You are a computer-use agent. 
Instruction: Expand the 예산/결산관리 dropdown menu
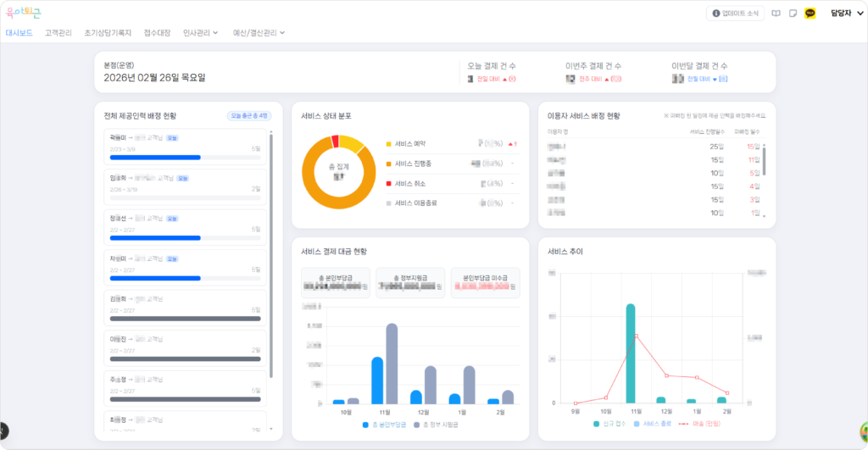259,33
